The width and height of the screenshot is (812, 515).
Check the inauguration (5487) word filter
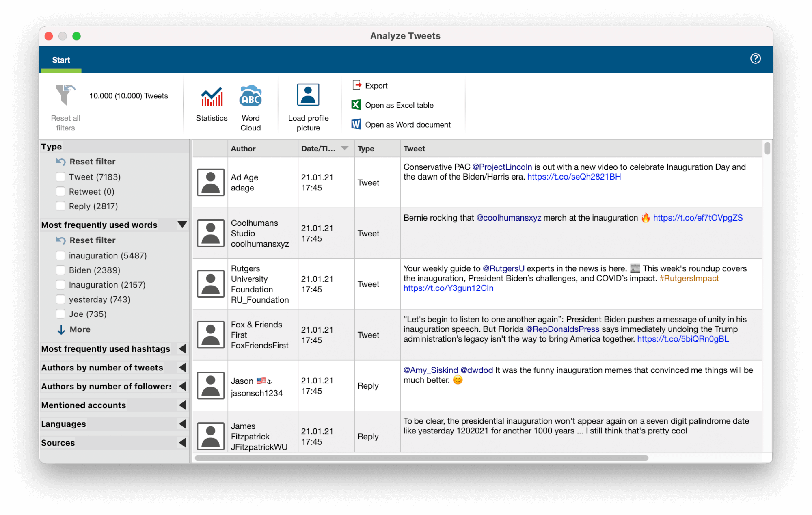point(60,255)
